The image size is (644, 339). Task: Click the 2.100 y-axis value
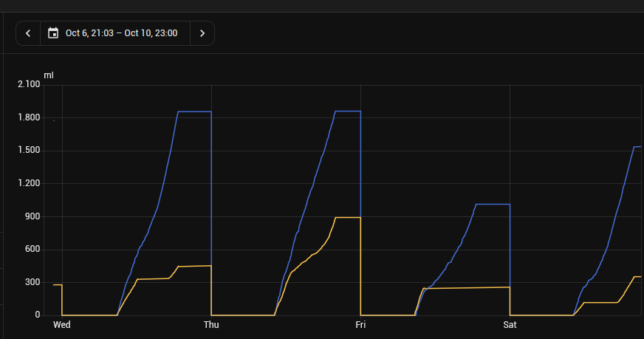coord(29,84)
